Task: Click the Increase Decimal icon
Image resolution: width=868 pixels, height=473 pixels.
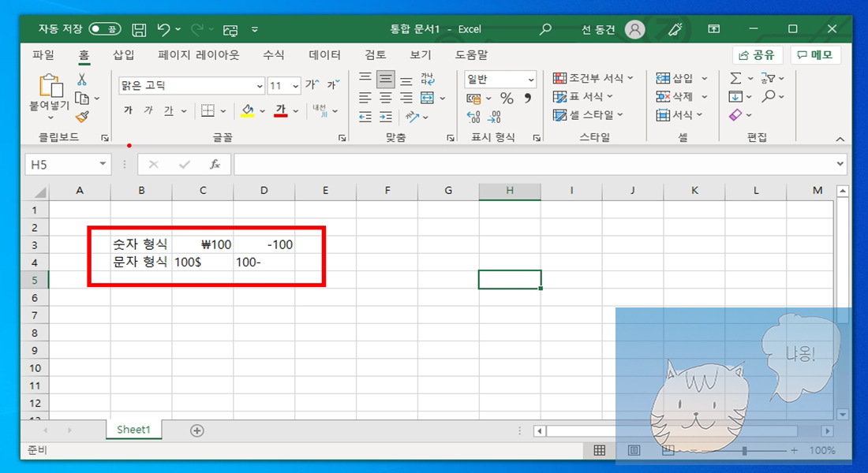Action: pos(473,117)
